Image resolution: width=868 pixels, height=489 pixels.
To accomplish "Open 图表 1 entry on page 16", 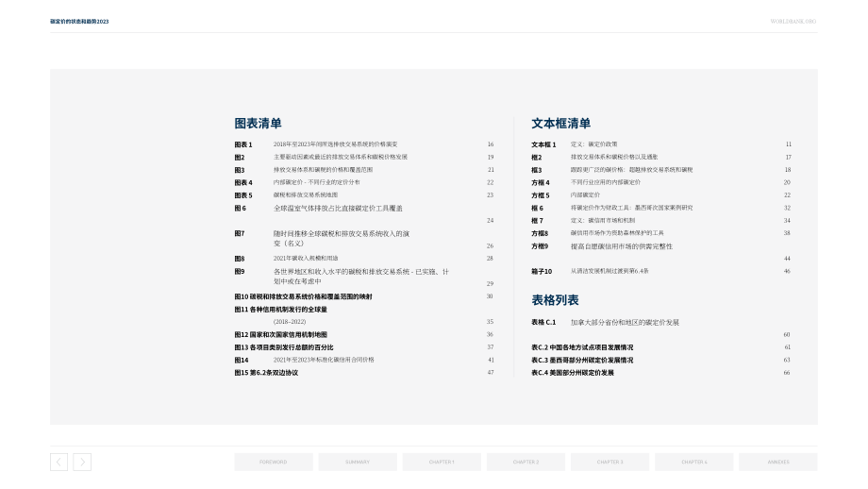I will [363, 144].
